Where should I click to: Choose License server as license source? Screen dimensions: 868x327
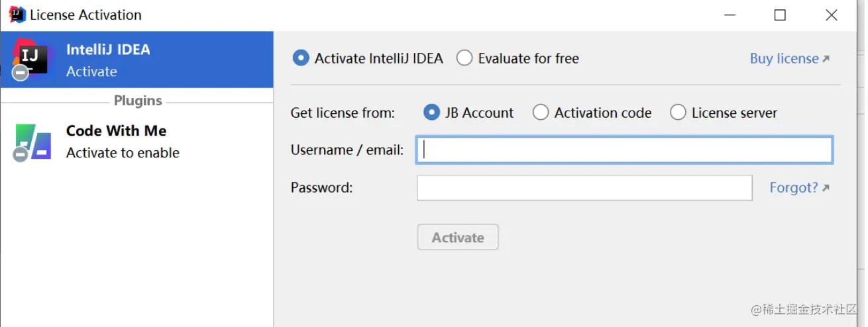[678, 113]
